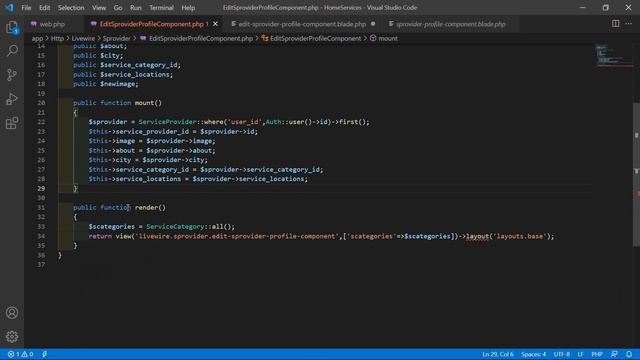Open the File menu
This screenshot has height=360, width=640.
click(26, 8)
